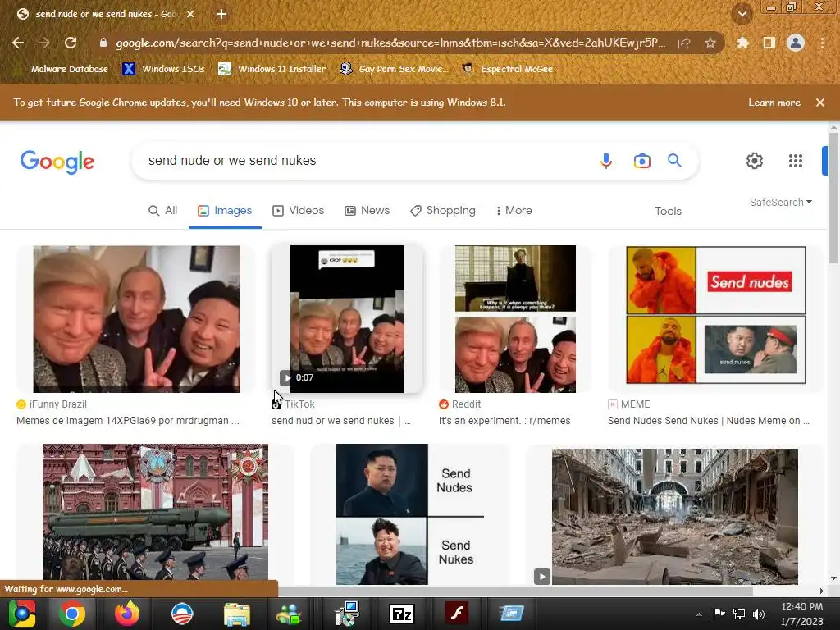Share this page via address bar icon
The image size is (840, 630).
[x=684, y=43]
